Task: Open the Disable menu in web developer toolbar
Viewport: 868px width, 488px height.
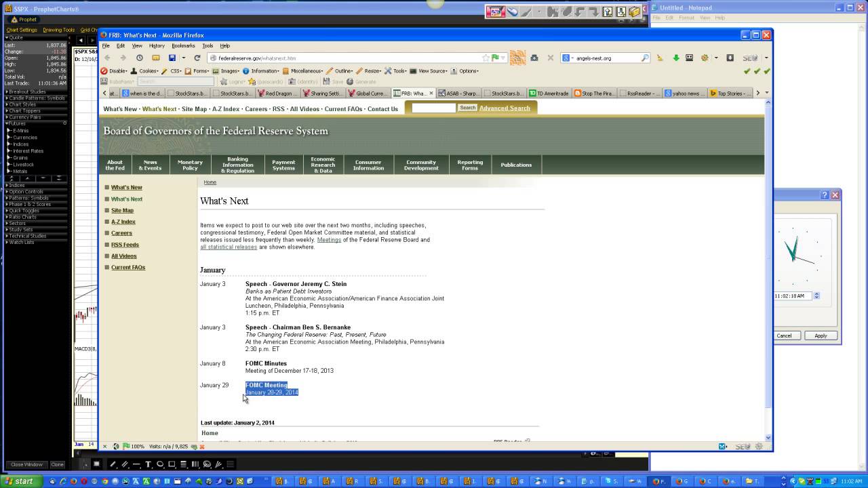Action: (114, 71)
